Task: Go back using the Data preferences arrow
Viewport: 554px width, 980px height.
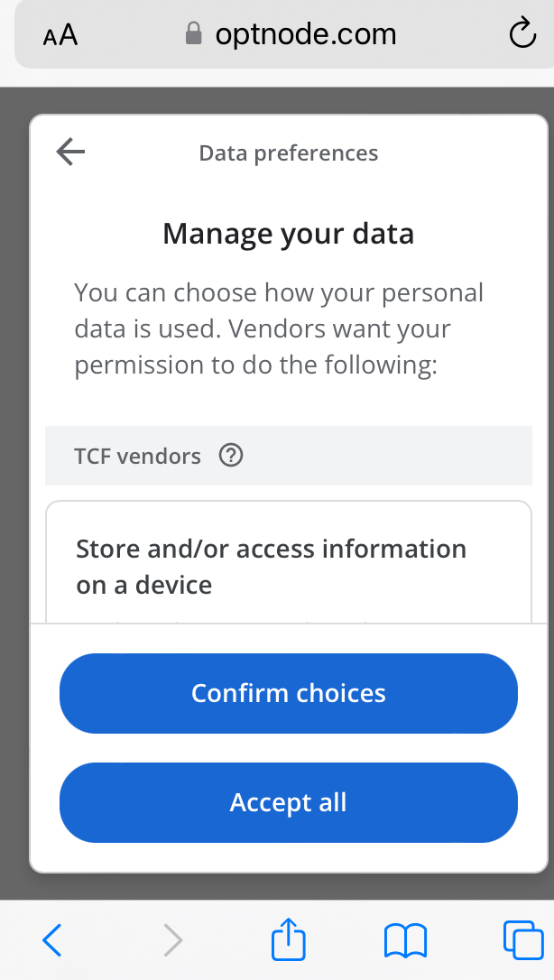Action: coord(70,153)
